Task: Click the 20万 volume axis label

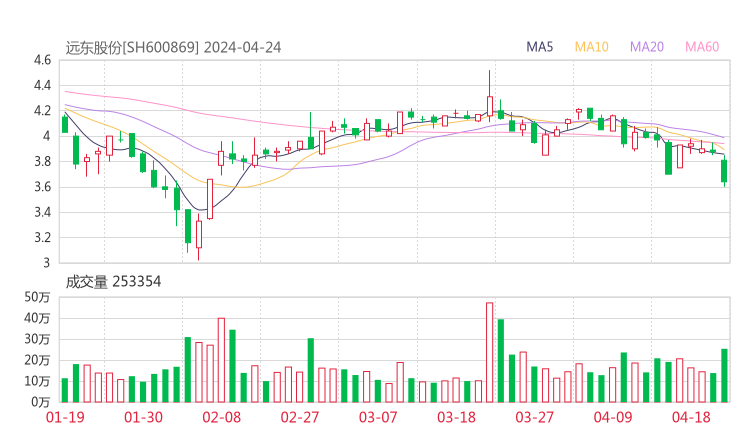Action: tap(37, 360)
